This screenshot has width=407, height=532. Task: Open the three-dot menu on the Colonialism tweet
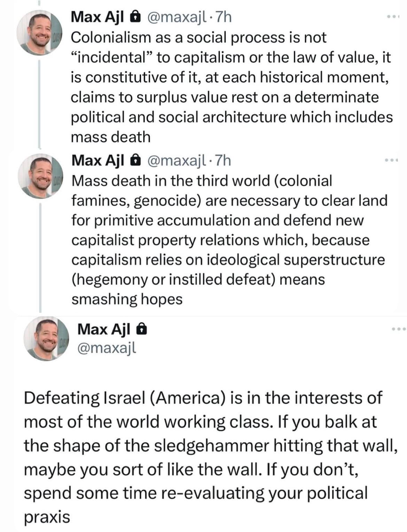pyautogui.click(x=393, y=17)
